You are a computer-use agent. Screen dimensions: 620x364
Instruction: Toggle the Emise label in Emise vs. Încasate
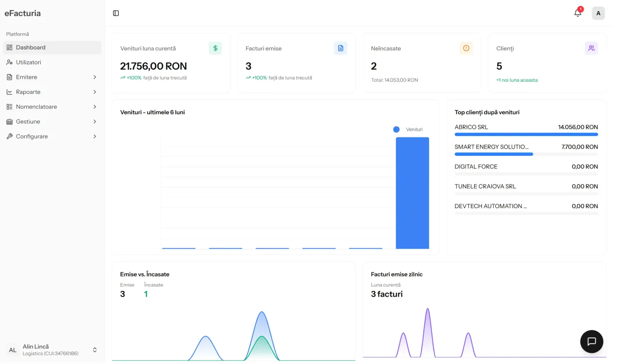coord(127,285)
